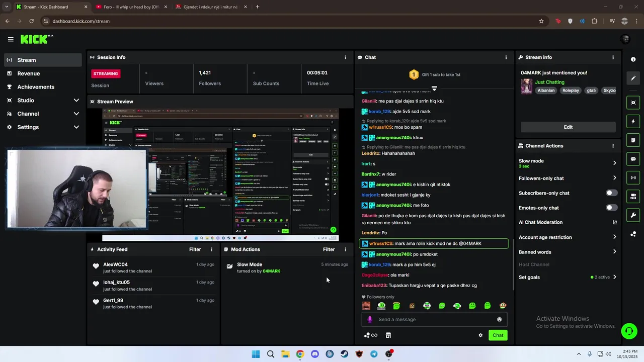
Task: Open the Activity Feed three-dot menu
Action: [211, 249]
